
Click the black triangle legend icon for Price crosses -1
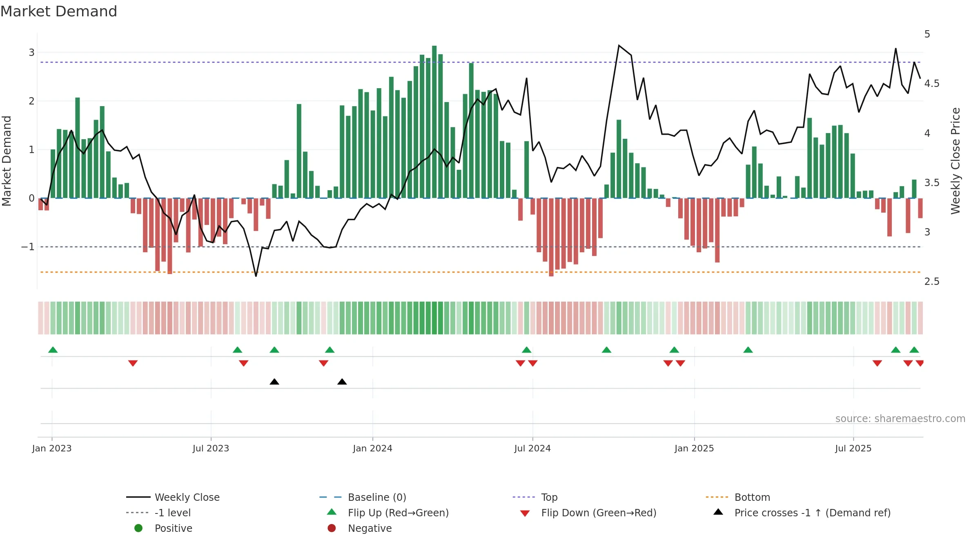pos(718,512)
